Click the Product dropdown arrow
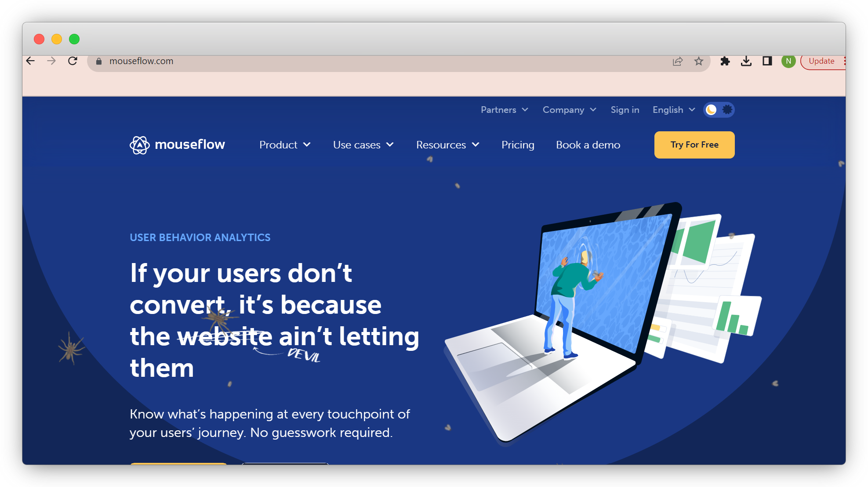 point(308,144)
